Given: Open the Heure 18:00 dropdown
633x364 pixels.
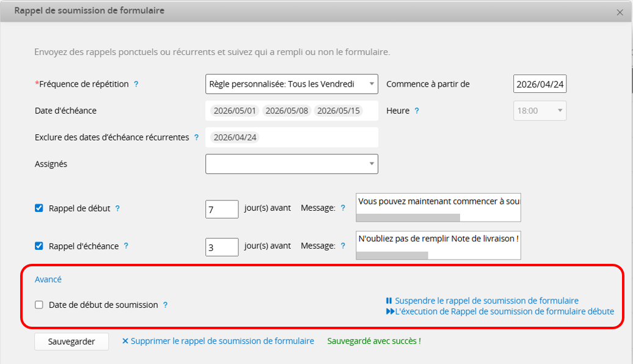Looking at the screenshot, I should 540,111.
